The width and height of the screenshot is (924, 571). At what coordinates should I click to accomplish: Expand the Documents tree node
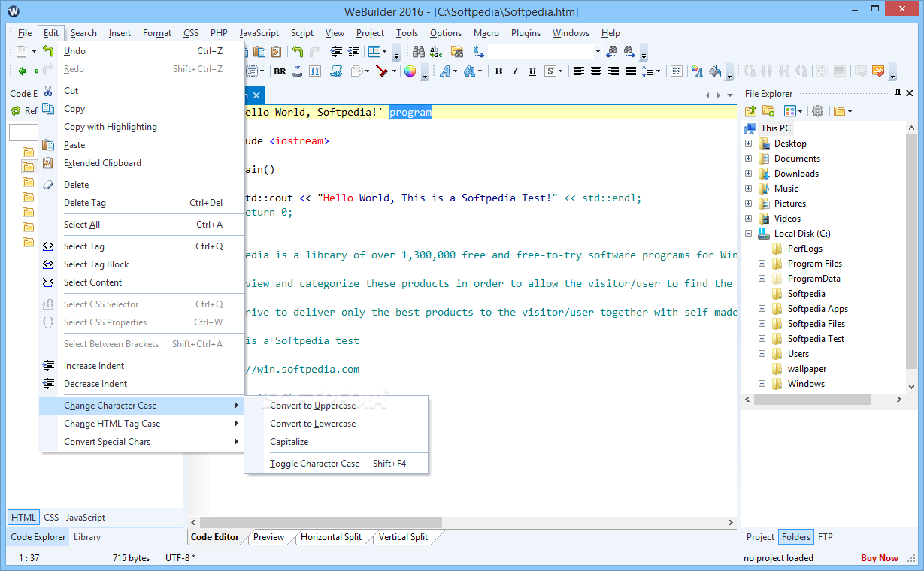click(748, 159)
